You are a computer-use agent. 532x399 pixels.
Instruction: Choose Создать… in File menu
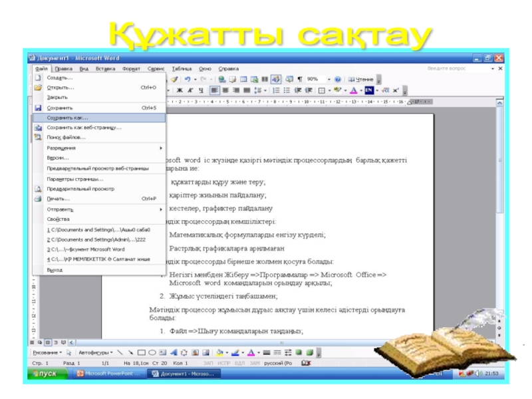99,78
